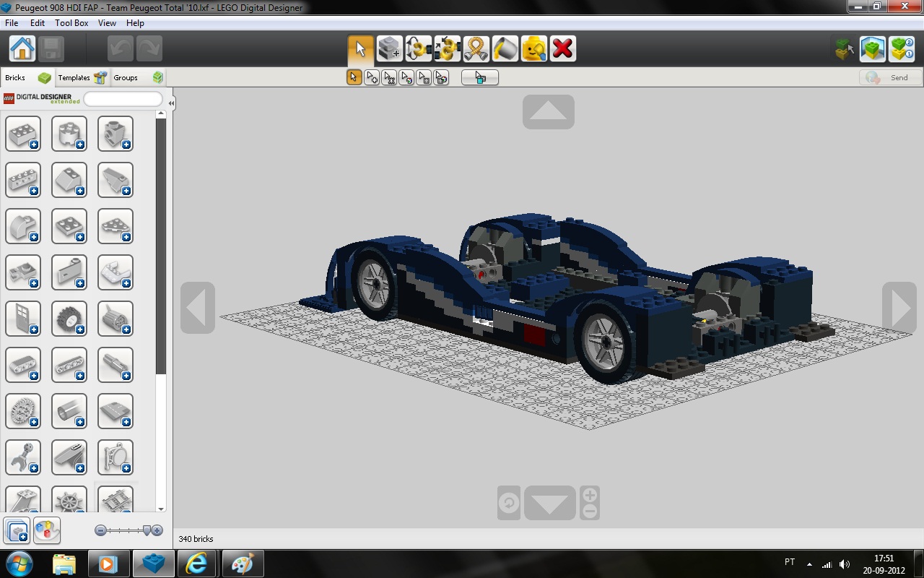Click the Hinge Align tool

[x=447, y=49]
